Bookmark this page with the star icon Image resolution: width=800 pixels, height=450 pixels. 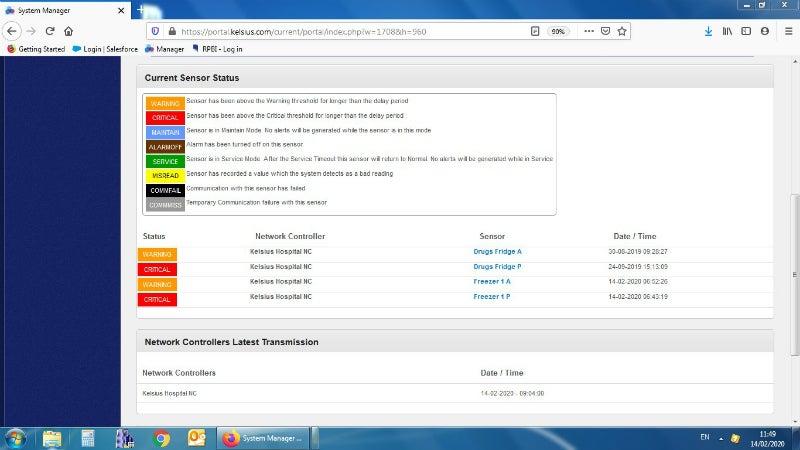point(623,31)
